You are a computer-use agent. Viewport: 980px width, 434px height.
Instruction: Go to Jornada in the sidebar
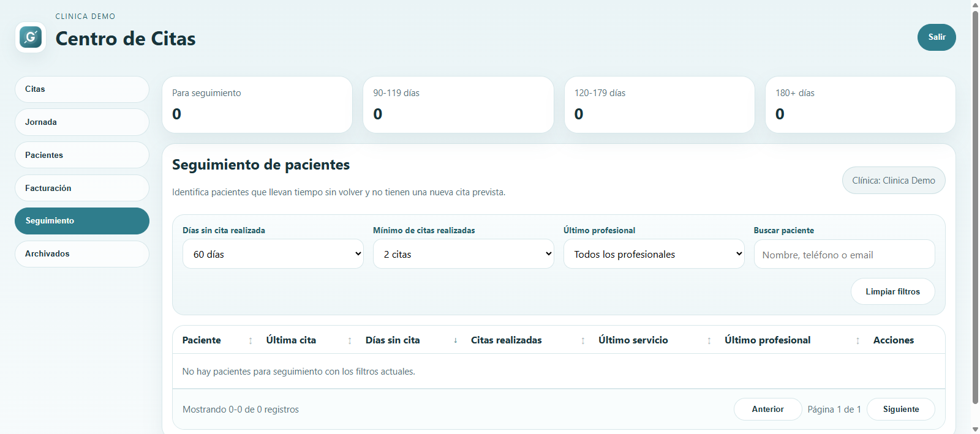point(82,122)
